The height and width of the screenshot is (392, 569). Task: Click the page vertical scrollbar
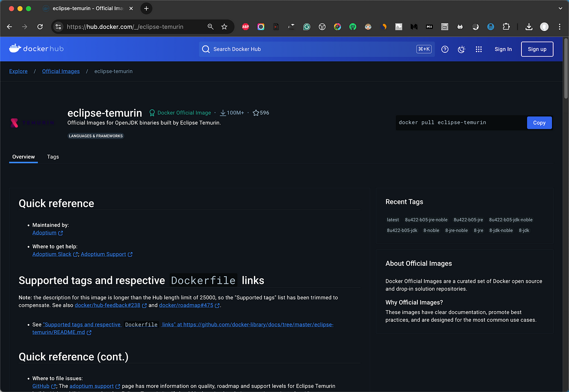tap(566, 68)
